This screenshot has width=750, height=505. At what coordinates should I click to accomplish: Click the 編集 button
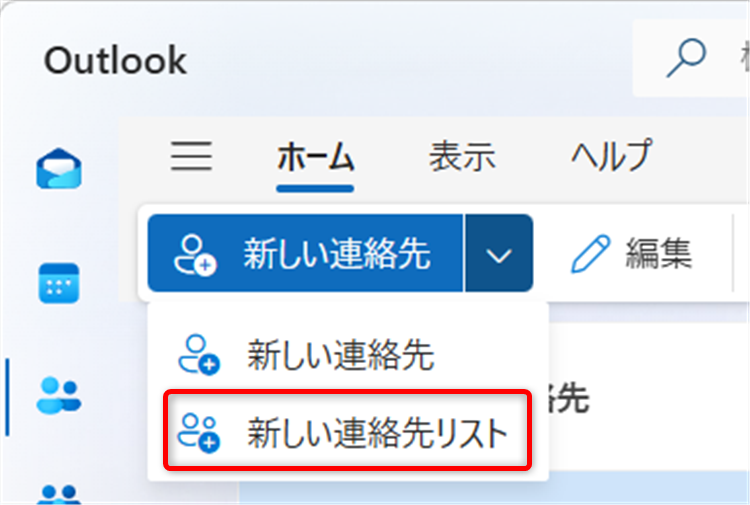(632, 253)
